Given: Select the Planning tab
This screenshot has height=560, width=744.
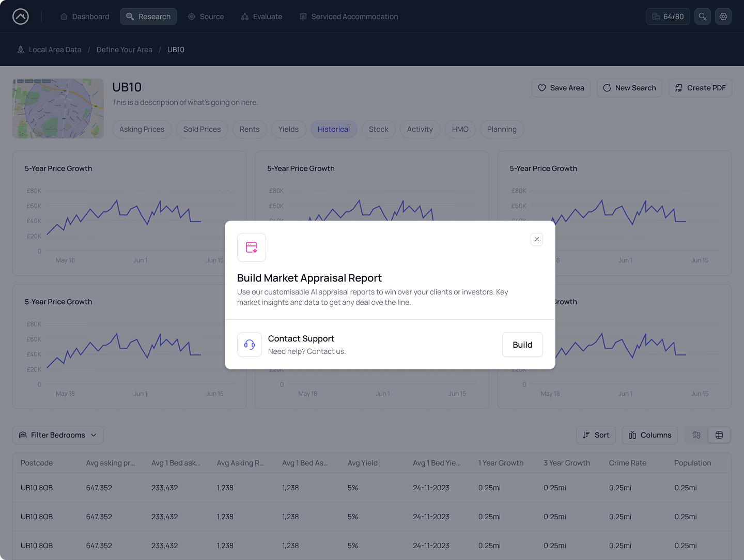Looking at the screenshot, I should (502, 129).
